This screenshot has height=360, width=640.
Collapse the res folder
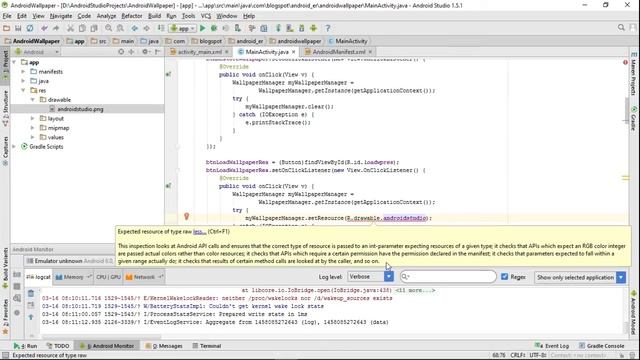coord(23,90)
